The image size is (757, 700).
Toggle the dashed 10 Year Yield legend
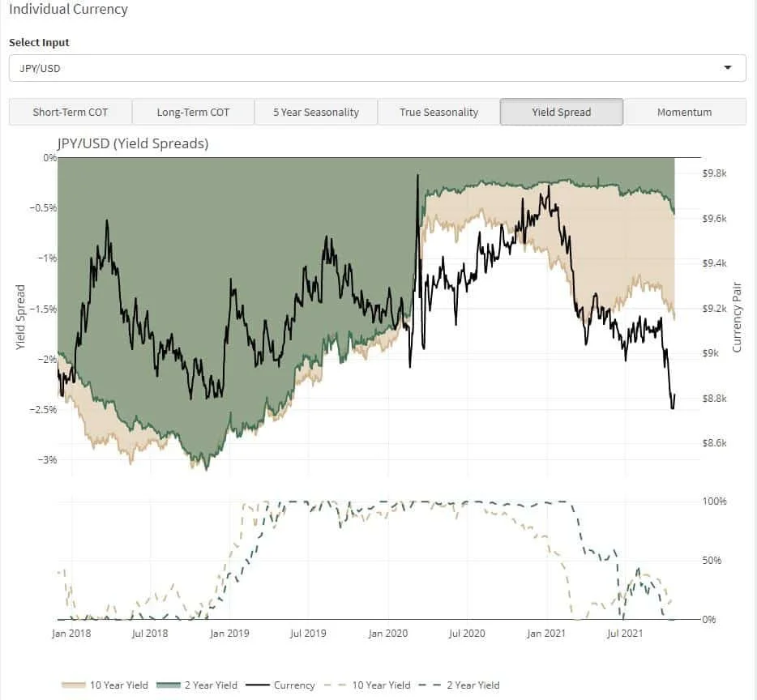click(367, 685)
